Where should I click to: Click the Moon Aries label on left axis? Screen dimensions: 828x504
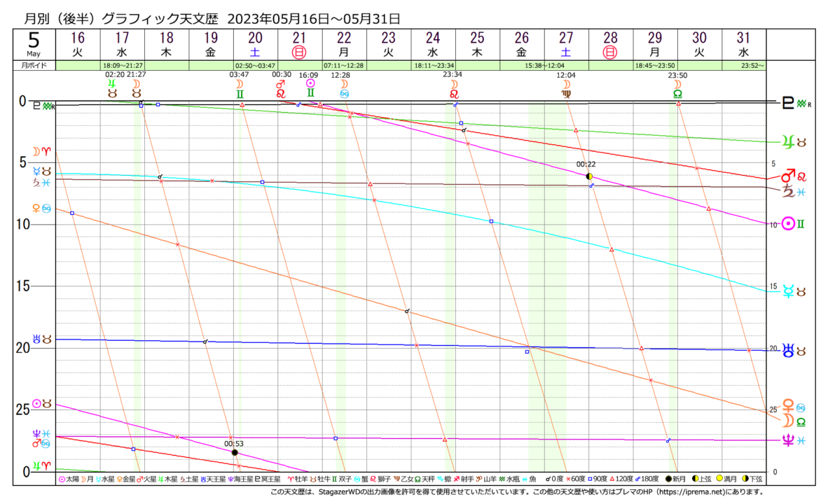tap(42, 152)
